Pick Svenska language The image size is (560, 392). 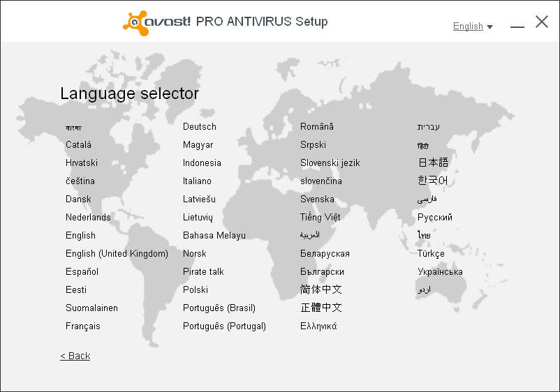pyautogui.click(x=317, y=199)
